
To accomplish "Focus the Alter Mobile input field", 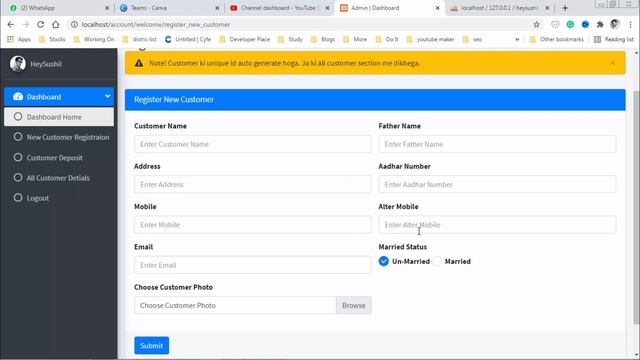I will tap(497, 224).
